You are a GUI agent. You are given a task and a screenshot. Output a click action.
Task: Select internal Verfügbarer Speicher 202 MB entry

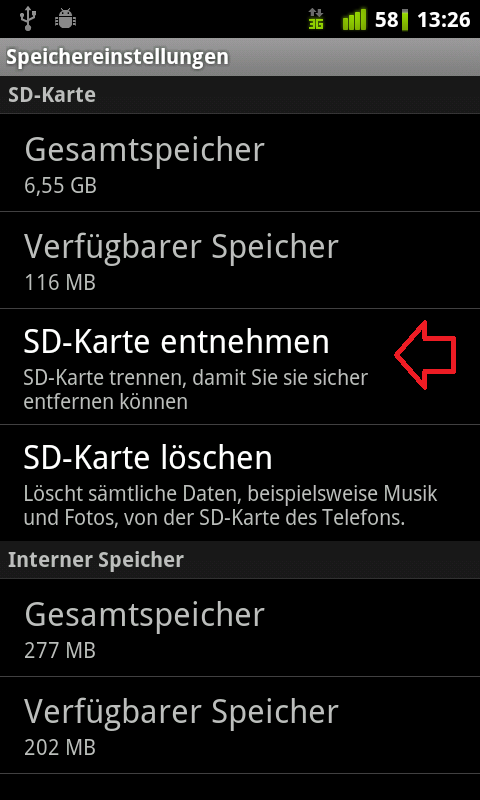240,726
